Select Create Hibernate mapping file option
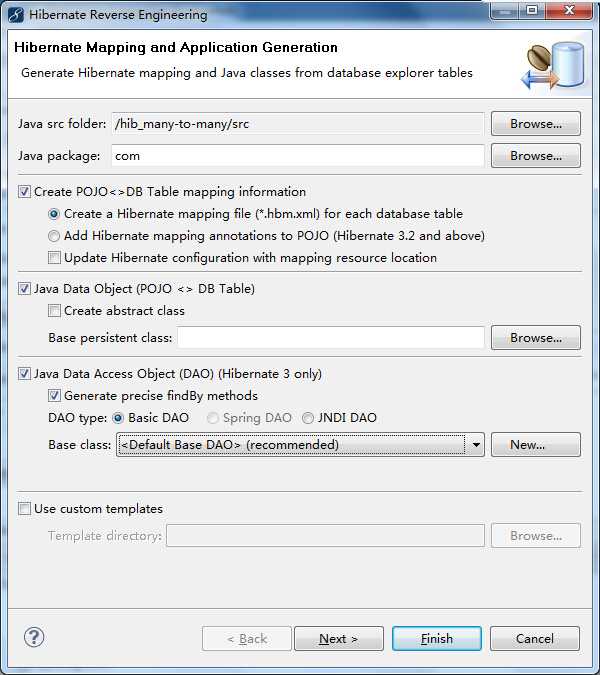Viewport: 600px width, 675px height. point(55,214)
